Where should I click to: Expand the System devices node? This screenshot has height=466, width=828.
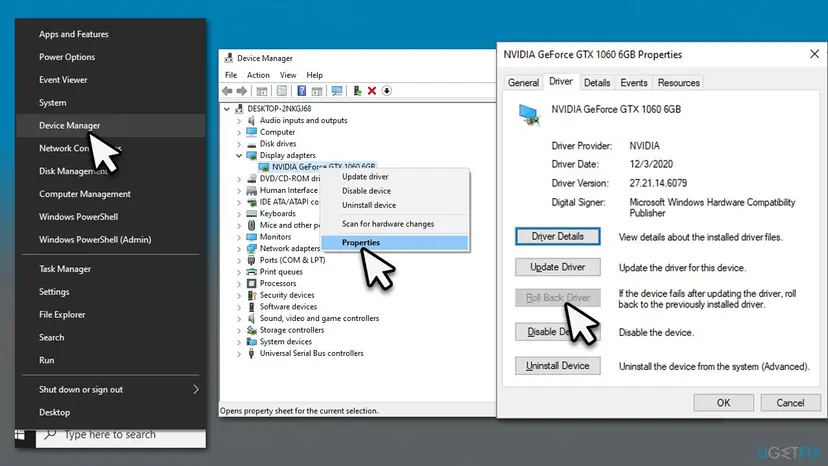pyautogui.click(x=239, y=342)
